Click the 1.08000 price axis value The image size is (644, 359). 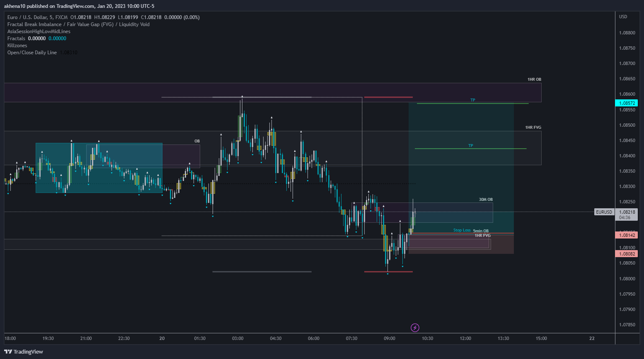tap(627, 279)
